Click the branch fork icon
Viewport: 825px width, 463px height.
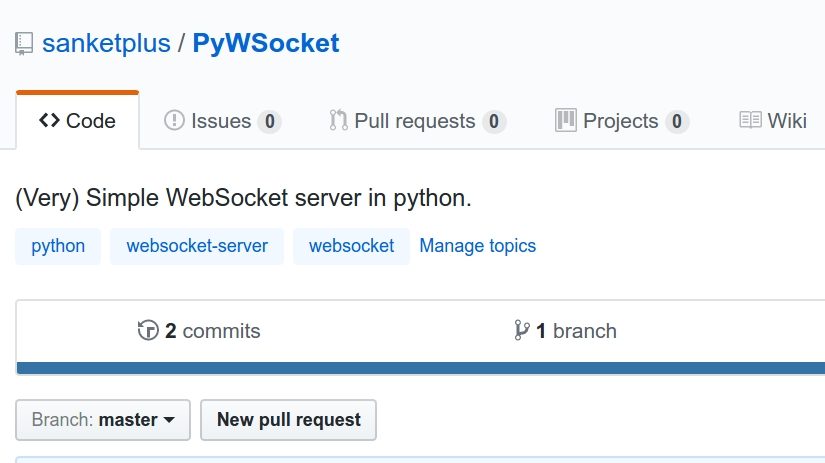pyautogui.click(x=521, y=330)
